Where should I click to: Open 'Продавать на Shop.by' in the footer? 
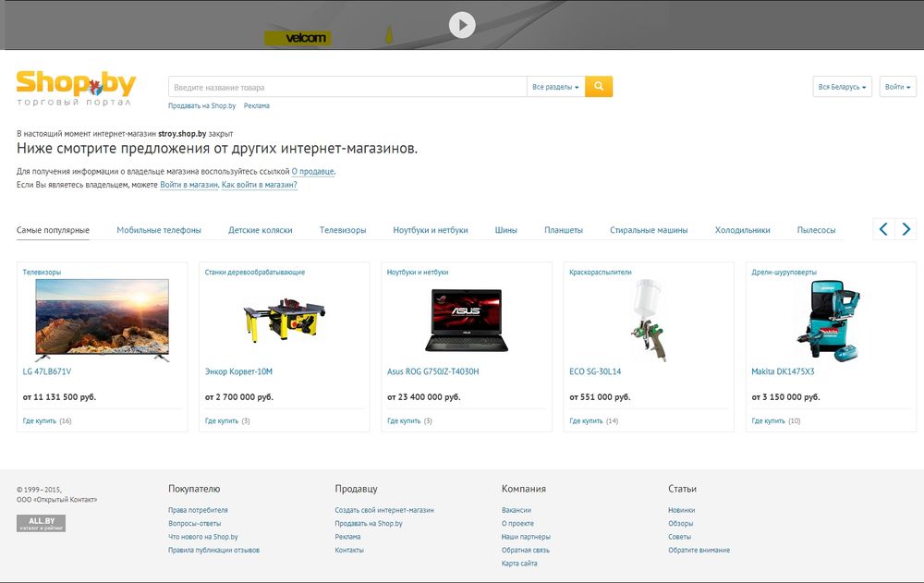[x=369, y=524]
